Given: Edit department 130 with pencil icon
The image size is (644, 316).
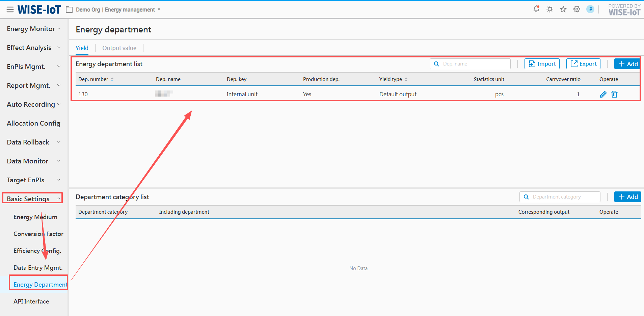Looking at the screenshot, I should coord(603,94).
